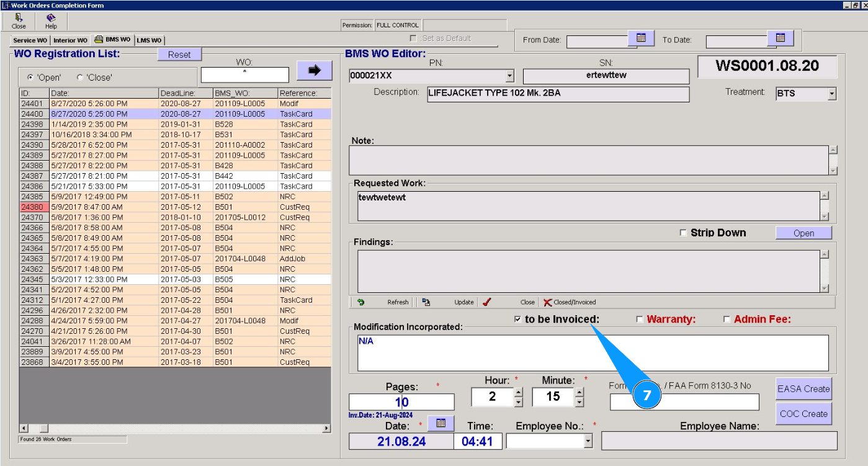
Task: Click the black arrow WO search button
Action: [314, 71]
